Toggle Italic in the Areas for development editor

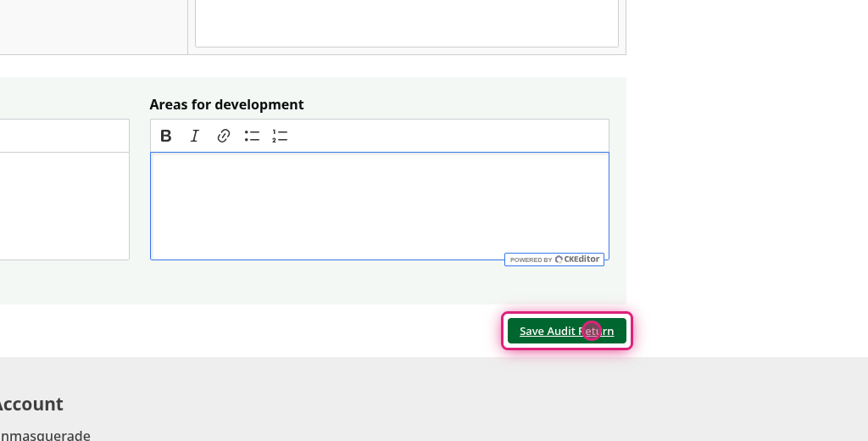pyautogui.click(x=194, y=136)
